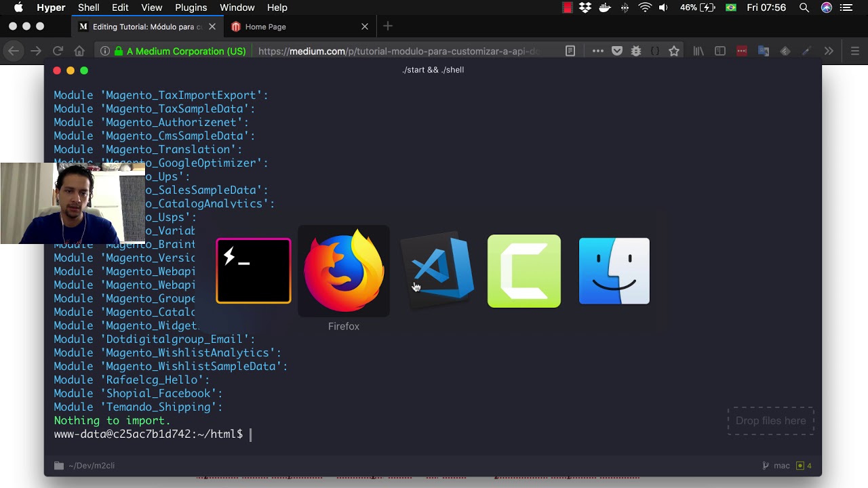Image resolution: width=868 pixels, height=488 pixels.
Task: Open the Dropbox menu bar icon
Action: click(x=585, y=7)
